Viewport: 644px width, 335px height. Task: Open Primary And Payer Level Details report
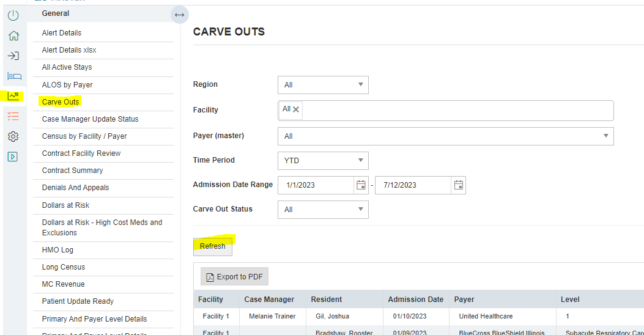94,319
